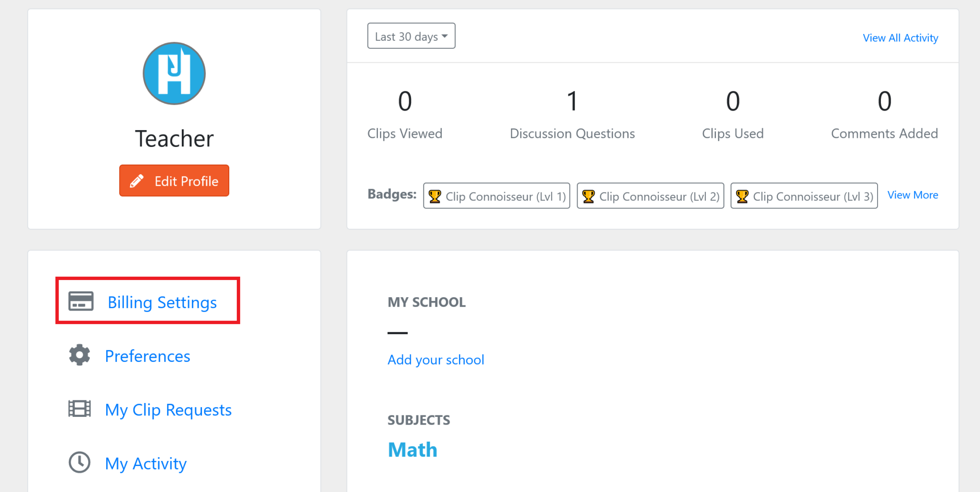Click the gear icon beside Preferences

[79, 355]
